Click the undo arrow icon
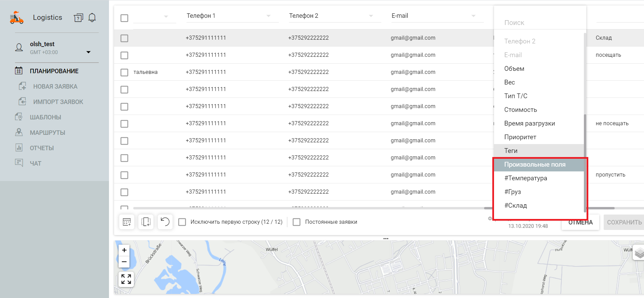The height and width of the screenshot is (298, 644). click(165, 222)
